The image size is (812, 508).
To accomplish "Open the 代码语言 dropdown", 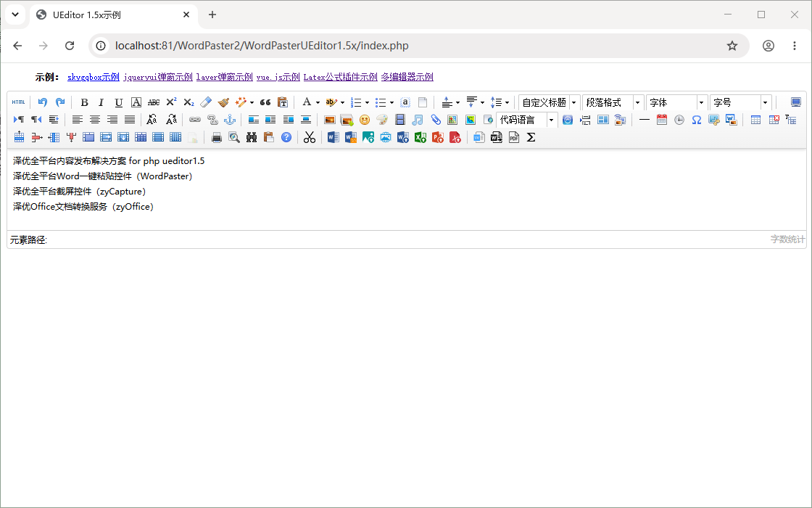I will point(526,120).
